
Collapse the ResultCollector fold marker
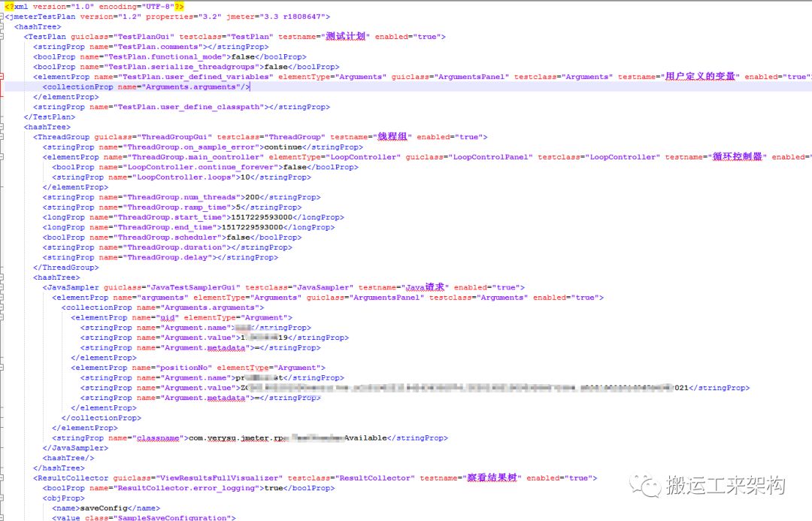2,478
